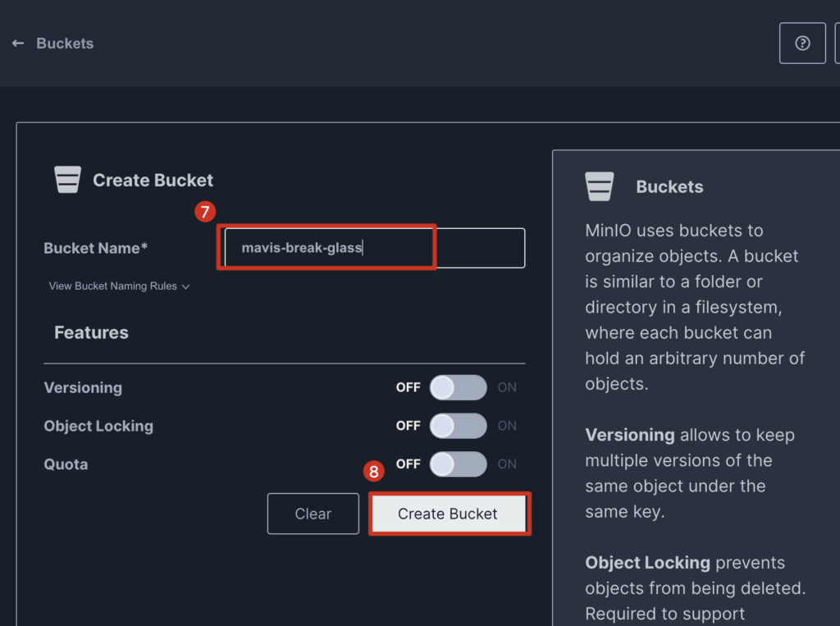Click the ON label beside Versioning toggle
The width and height of the screenshot is (840, 626).
(507, 387)
